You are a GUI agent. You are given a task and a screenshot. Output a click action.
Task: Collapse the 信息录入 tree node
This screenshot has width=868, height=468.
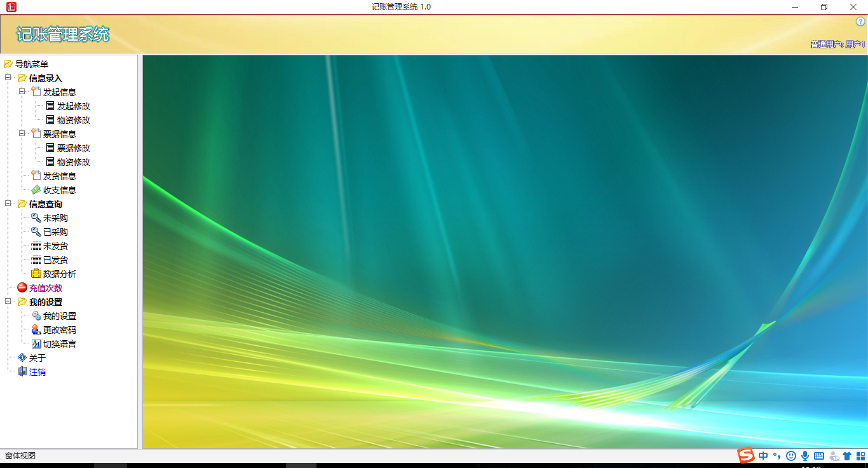[x=8, y=78]
